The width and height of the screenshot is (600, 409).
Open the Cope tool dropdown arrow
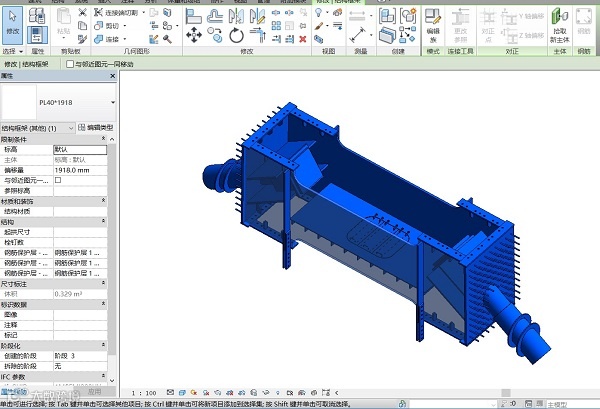[143, 13]
